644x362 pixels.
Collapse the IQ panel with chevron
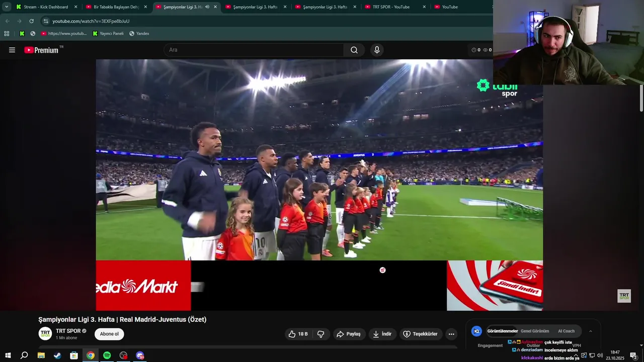(x=590, y=331)
